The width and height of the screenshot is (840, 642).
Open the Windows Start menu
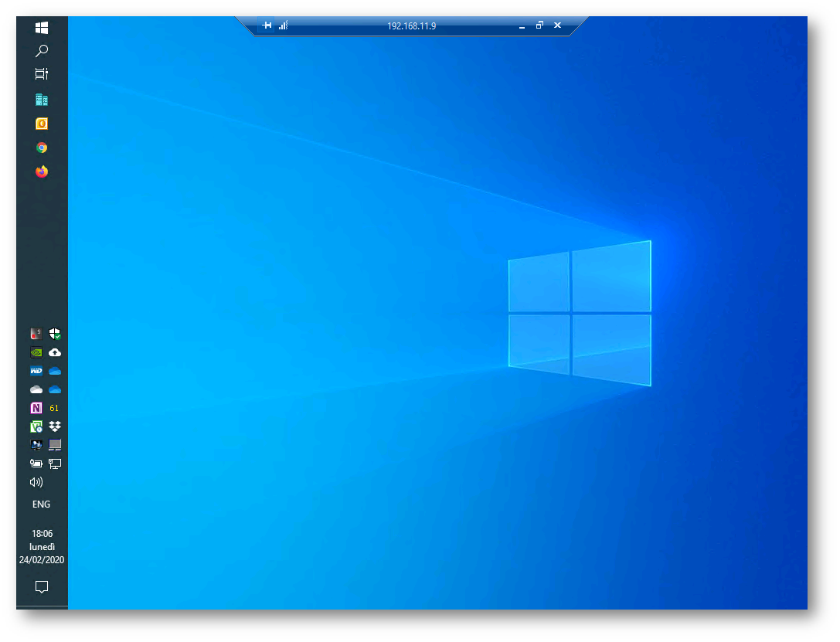(x=41, y=27)
